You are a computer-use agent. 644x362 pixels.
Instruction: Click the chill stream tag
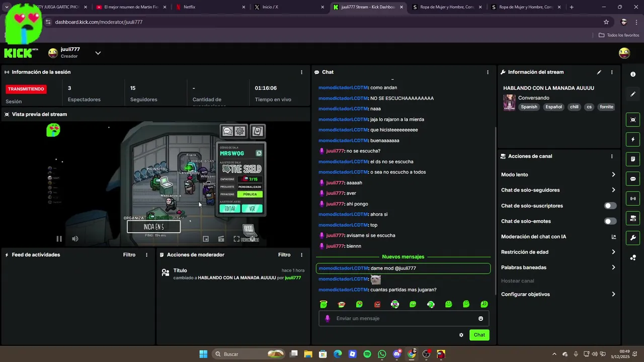tap(574, 107)
